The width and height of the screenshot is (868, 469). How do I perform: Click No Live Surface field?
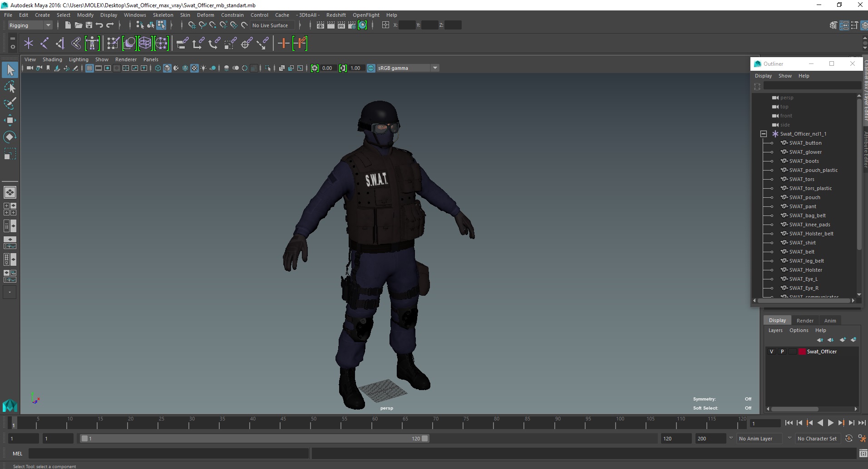pos(272,25)
